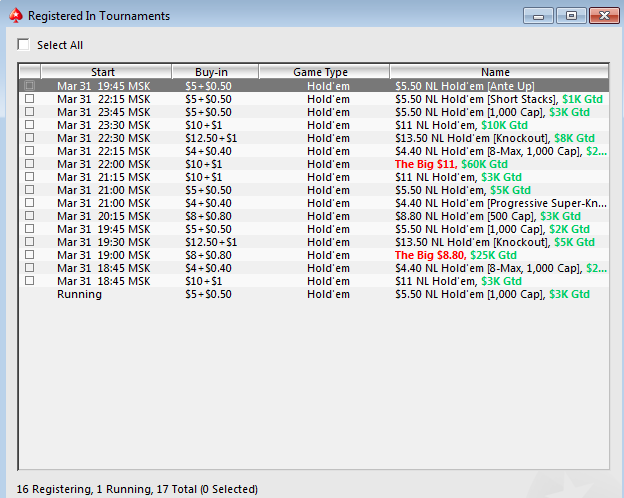Sort by the Name column header

(x=499, y=72)
